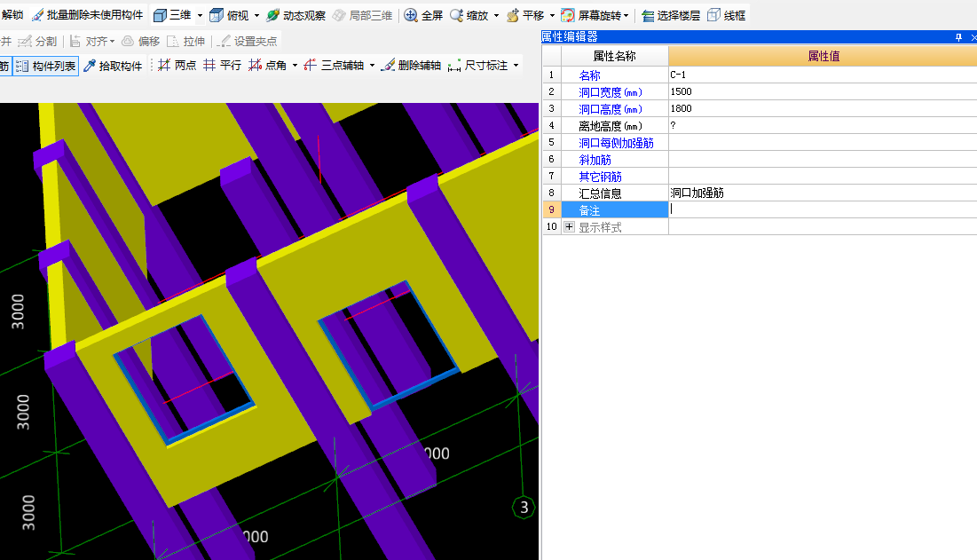The height and width of the screenshot is (560, 977).
Task: Click row number 9 in property table
Action: coord(551,210)
